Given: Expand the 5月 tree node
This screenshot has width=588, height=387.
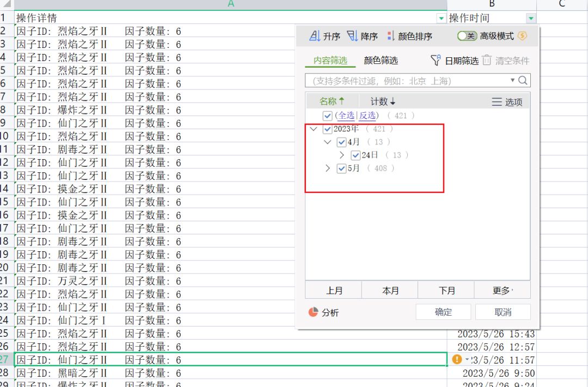Looking at the screenshot, I should 328,168.
